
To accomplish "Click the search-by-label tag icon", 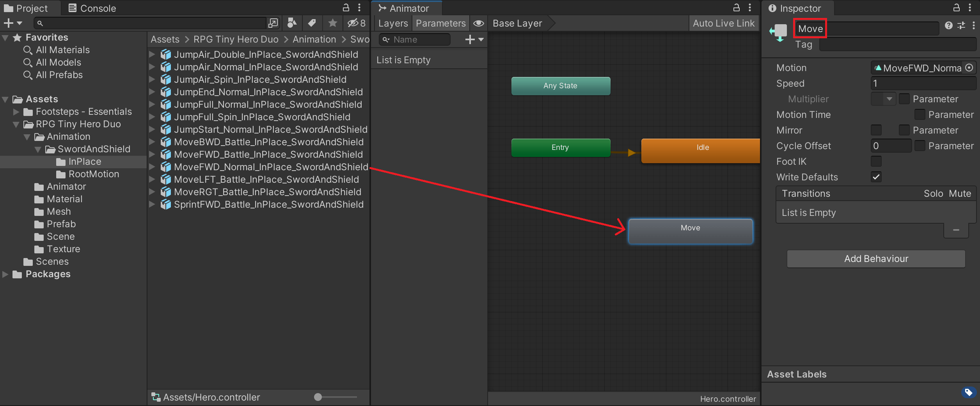I will tap(312, 23).
